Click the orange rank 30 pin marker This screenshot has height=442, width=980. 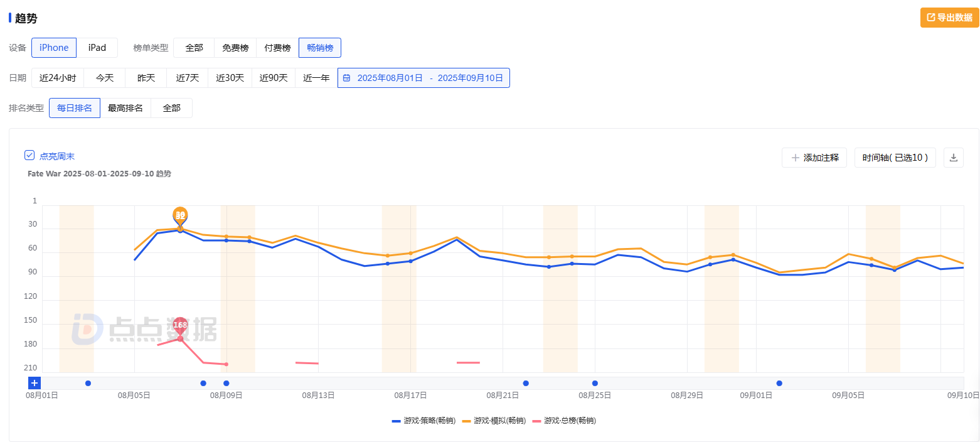tap(180, 215)
